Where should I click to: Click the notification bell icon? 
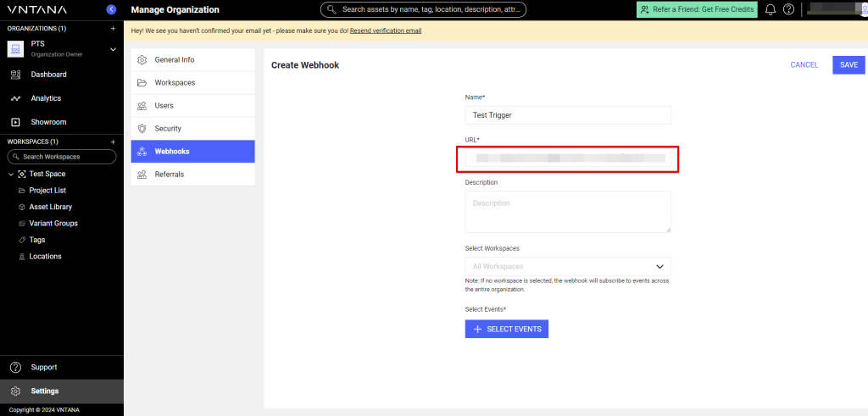pos(771,9)
